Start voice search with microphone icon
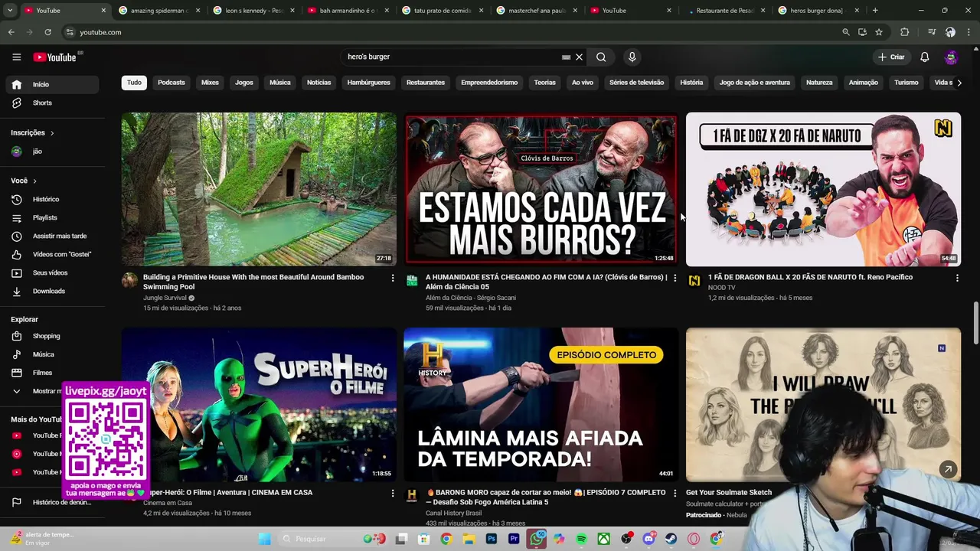The height and width of the screenshot is (551, 980). click(632, 57)
